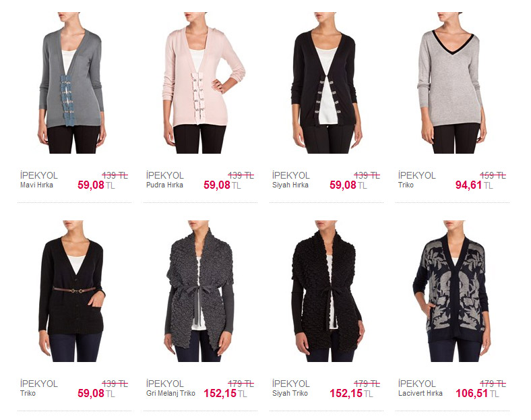Screen dimensions: 531x420
Task: Click İPEKYOL brand above Lacivert Hırka
Action: (x=417, y=384)
